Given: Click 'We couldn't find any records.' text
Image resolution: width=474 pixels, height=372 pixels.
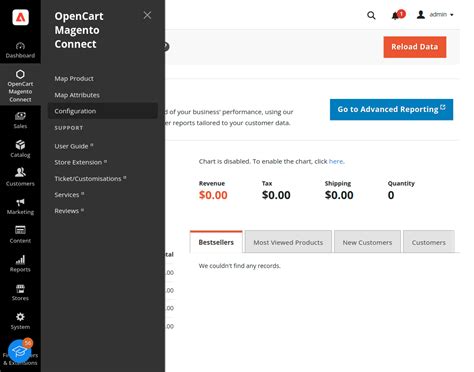Looking at the screenshot, I should [x=240, y=266].
